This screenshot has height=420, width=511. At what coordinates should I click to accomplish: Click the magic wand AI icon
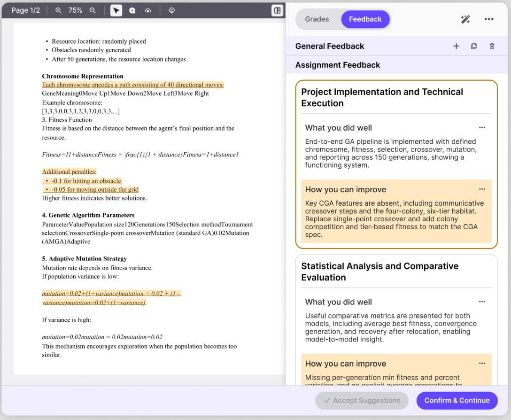pos(465,19)
